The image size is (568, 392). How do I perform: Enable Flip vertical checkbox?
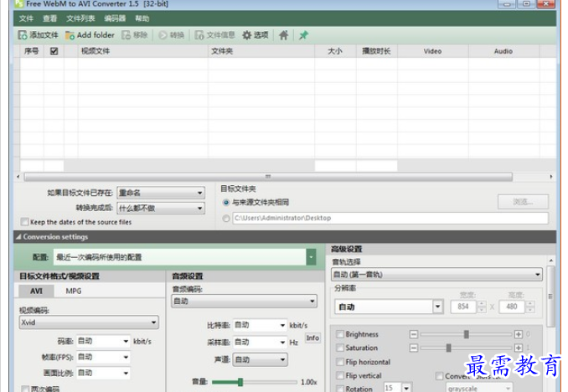point(340,376)
